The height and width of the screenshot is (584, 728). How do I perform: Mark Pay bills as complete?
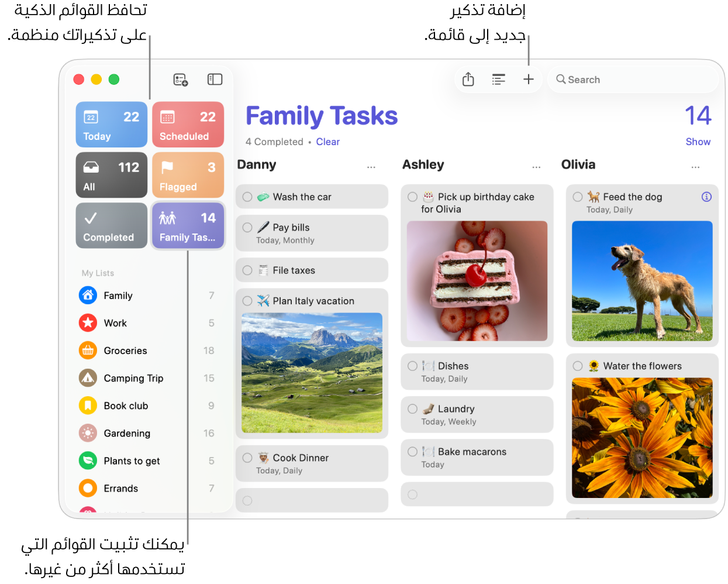point(247,228)
